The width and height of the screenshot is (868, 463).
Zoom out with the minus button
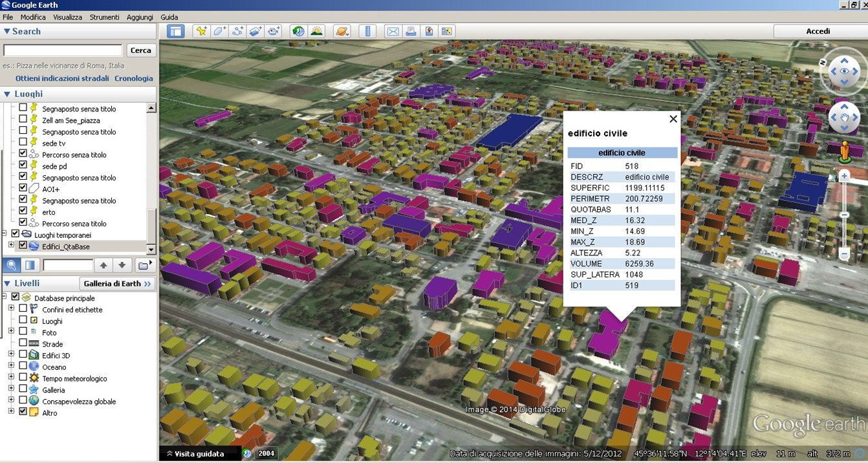point(844,255)
